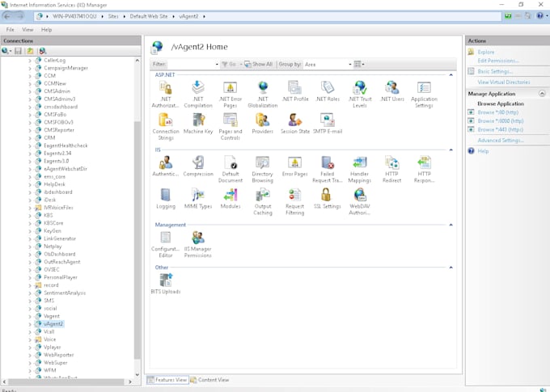Open .NET Profile feature
The width and height of the screenshot is (550, 392).
295,91
